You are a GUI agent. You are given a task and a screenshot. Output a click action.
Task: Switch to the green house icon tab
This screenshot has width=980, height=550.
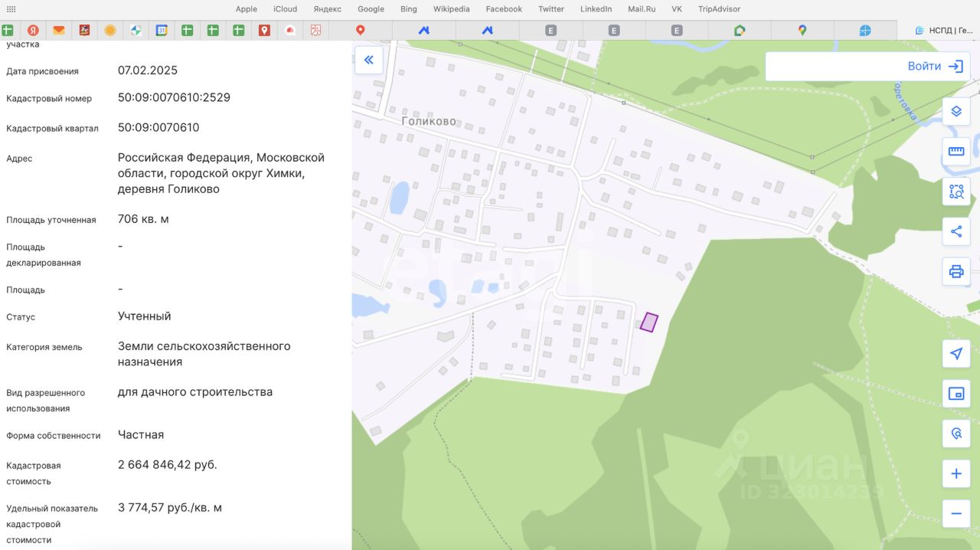[740, 31]
